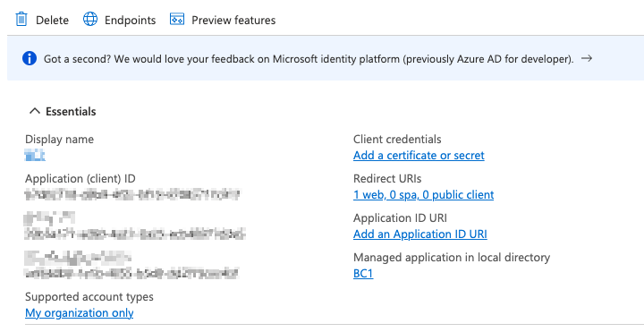Click the Application (client) ID value

132,194
